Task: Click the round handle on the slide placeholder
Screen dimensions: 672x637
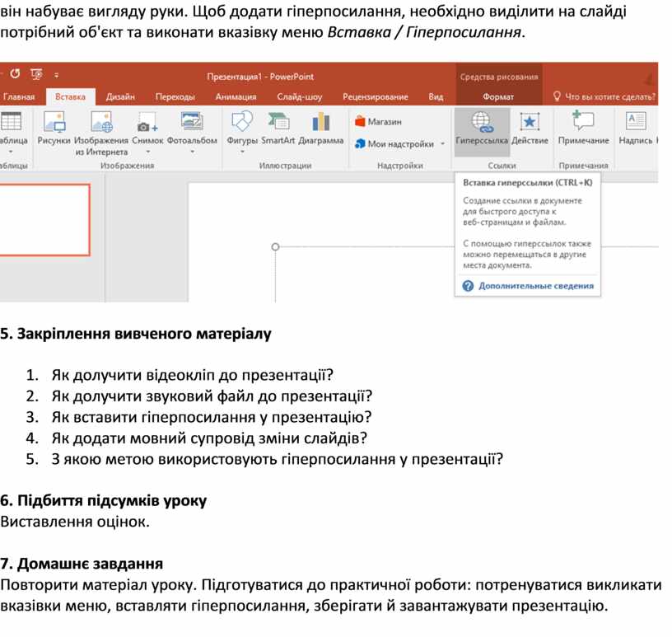Action: [275, 246]
